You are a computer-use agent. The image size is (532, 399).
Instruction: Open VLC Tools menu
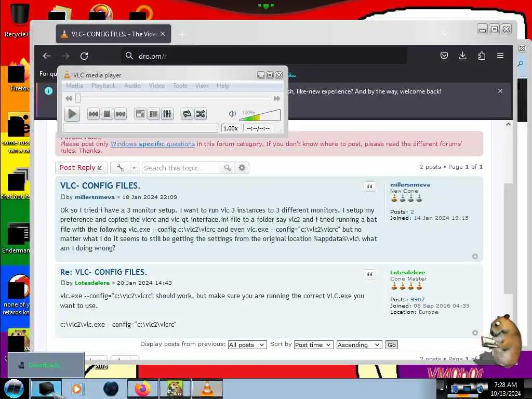(180, 86)
